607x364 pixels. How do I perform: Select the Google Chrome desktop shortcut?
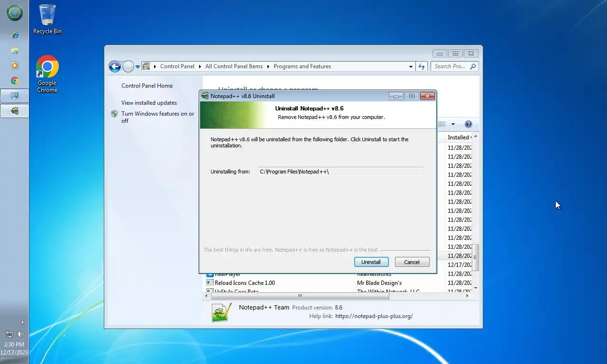tap(47, 74)
